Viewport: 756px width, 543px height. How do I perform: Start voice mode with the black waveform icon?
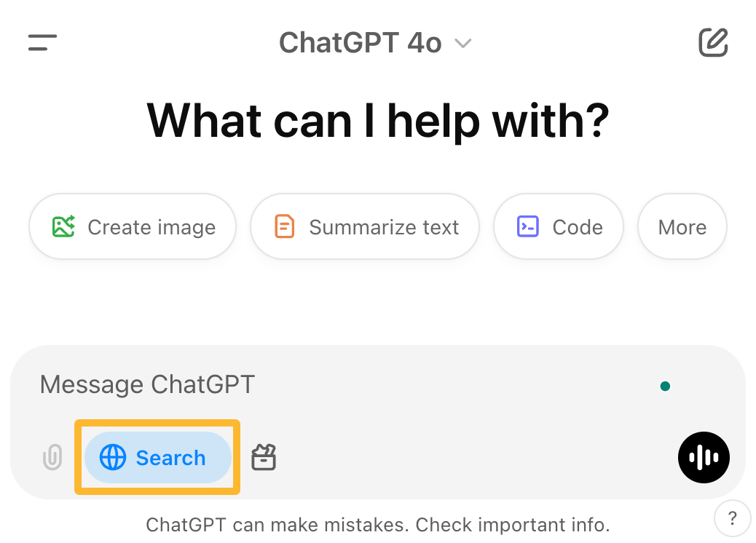coord(704,457)
